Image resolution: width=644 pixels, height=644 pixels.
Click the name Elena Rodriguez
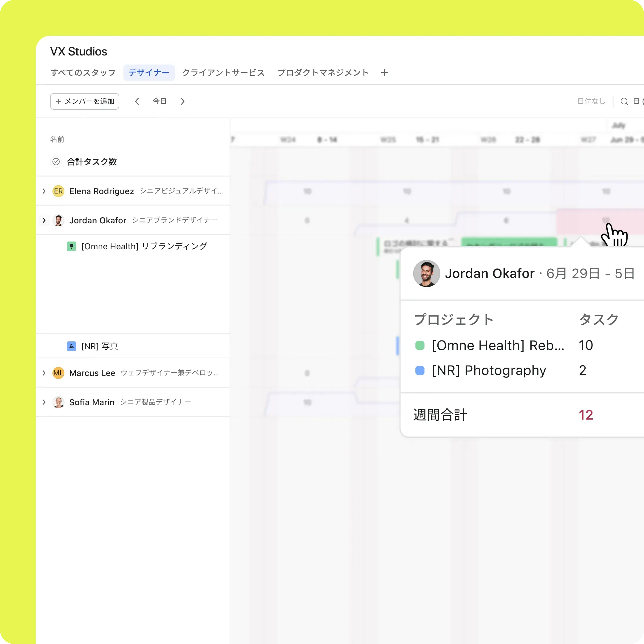tap(102, 191)
